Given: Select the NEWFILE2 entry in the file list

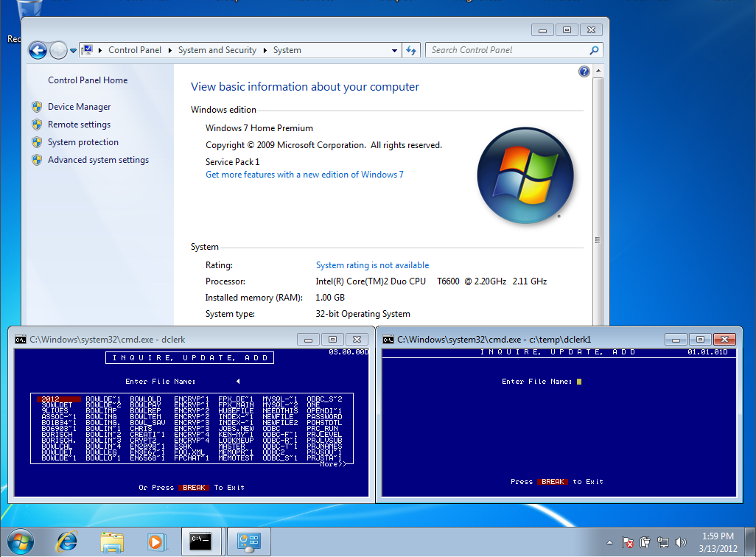Looking at the screenshot, I should coord(280,422).
